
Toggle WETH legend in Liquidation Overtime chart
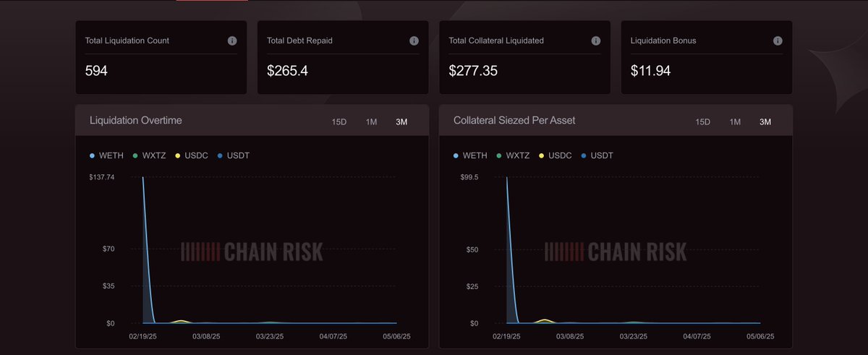point(107,156)
